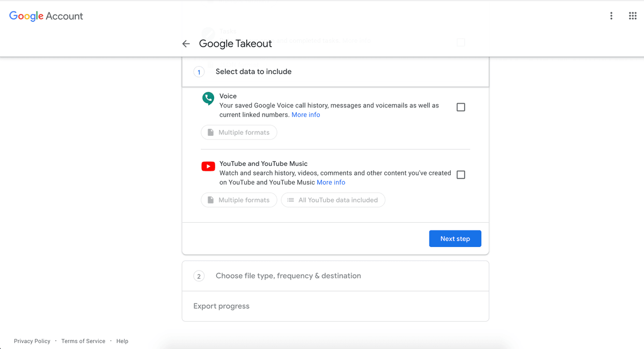Screen dimensions: 644x349
Task: Click the Google Account logo
Action: [x=46, y=16]
